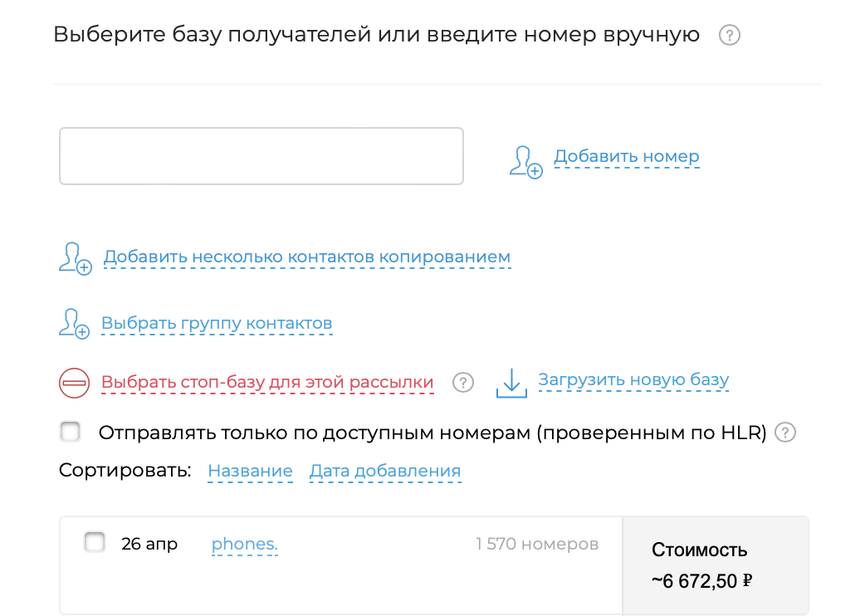This screenshot has height=616, width=865.
Task: Click help icon beside the recipients heading
Action: coord(729,36)
